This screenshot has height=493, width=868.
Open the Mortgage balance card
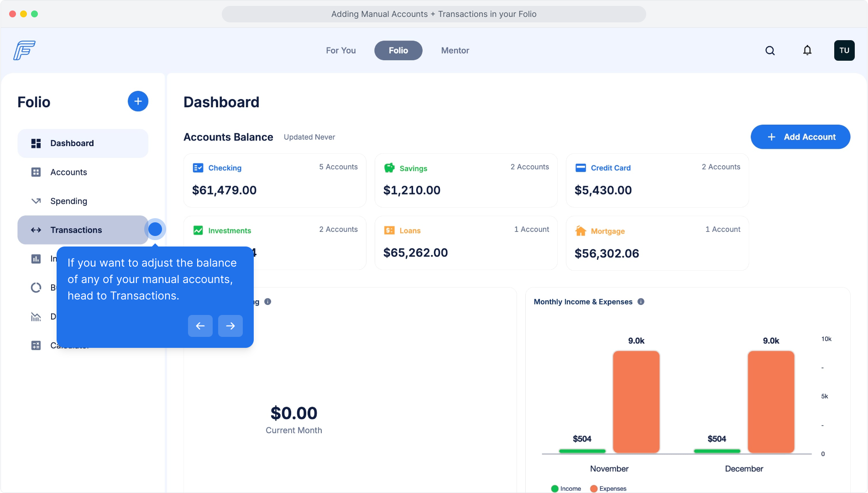(x=657, y=243)
